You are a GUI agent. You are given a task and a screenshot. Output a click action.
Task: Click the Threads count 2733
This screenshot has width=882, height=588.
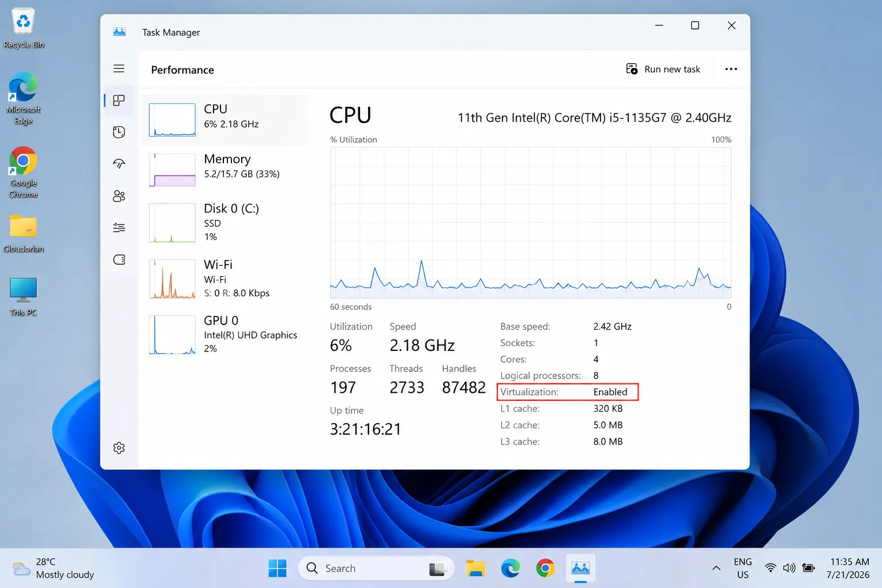(407, 388)
